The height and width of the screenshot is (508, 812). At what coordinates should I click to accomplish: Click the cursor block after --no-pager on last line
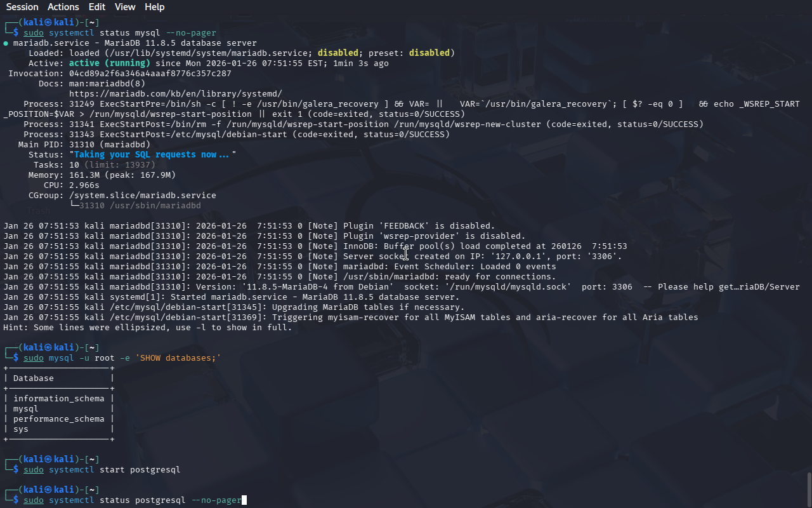pyautogui.click(x=244, y=500)
